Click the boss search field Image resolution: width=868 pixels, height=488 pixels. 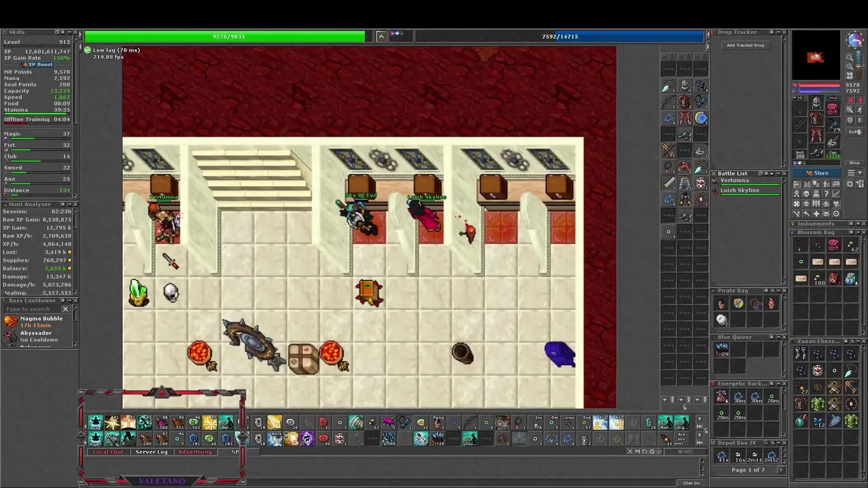(32, 309)
